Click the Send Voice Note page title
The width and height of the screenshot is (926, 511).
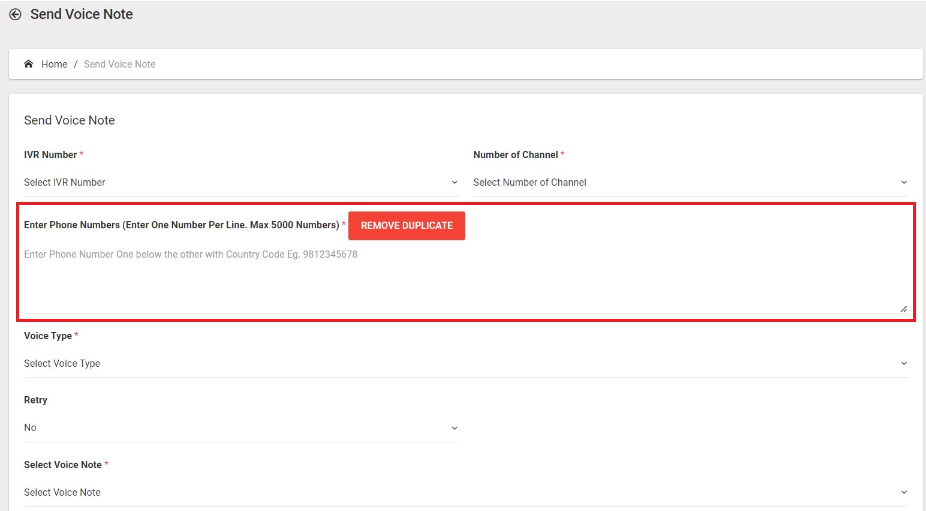pos(81,14)
